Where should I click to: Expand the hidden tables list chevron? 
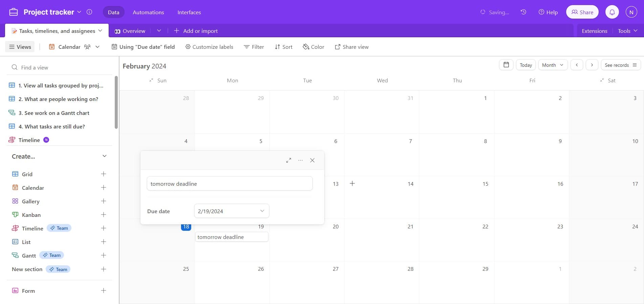click(159, 31)
